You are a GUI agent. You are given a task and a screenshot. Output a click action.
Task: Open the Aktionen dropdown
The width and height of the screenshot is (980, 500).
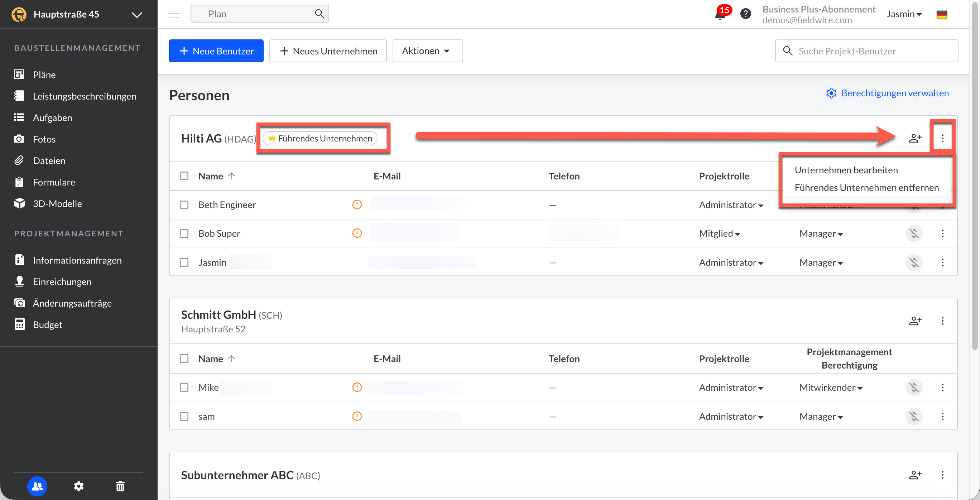click(x=427, y=51)
